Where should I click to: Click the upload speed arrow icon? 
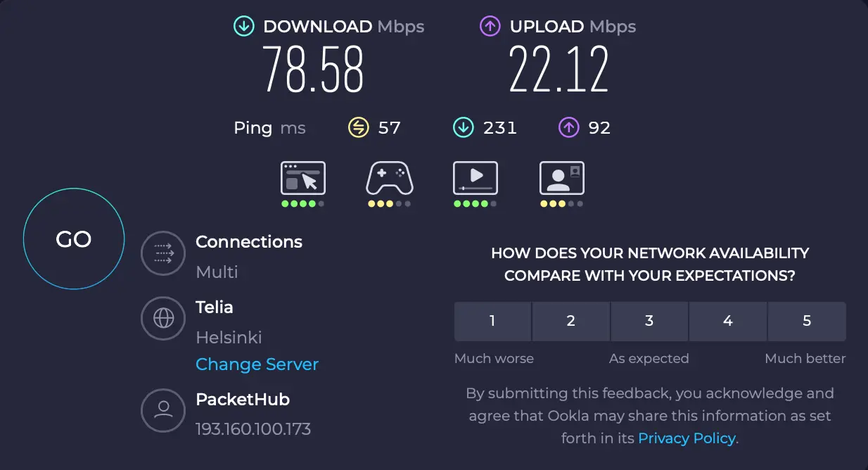(490, 26)
